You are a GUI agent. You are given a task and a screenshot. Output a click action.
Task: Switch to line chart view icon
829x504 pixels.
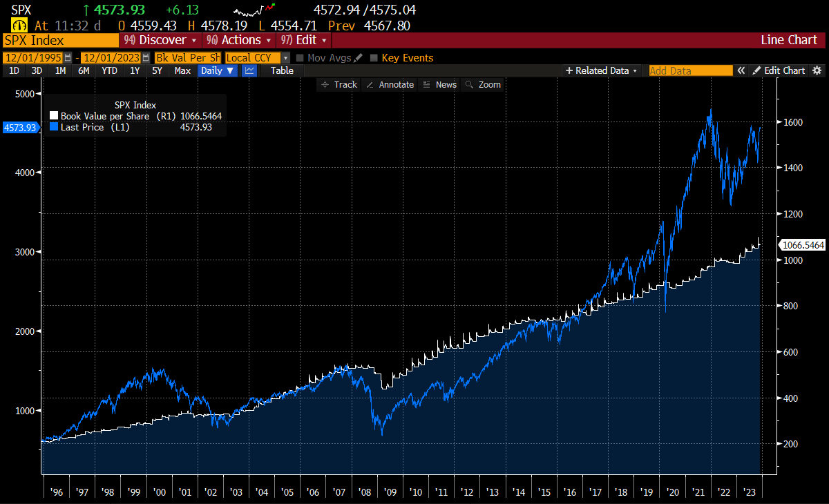pos(250,70)
